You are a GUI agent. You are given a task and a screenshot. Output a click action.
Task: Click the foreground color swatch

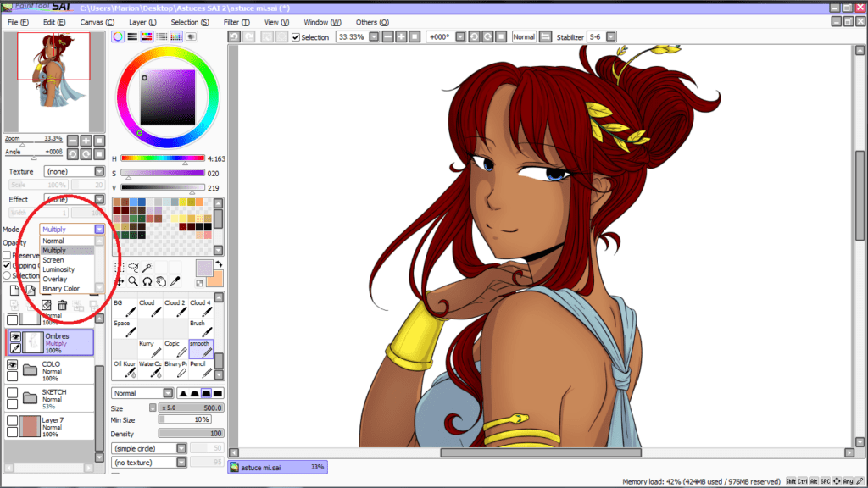(x=204, y=268)
